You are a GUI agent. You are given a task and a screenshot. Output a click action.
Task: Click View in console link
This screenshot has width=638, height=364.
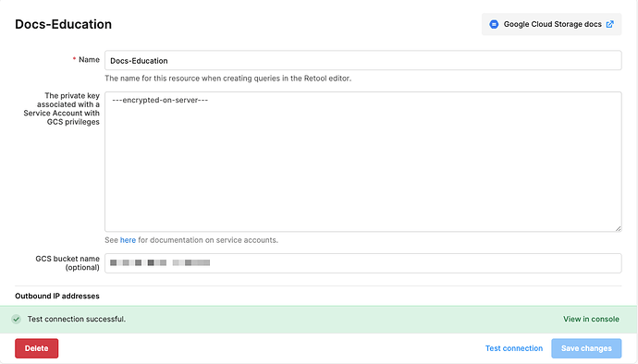coord(591,320)
